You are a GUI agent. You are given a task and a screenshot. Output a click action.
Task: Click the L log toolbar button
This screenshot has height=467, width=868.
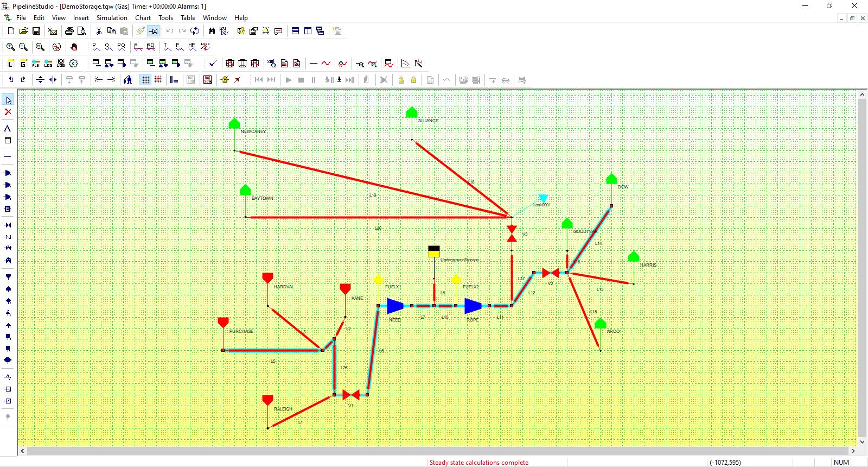11,64
